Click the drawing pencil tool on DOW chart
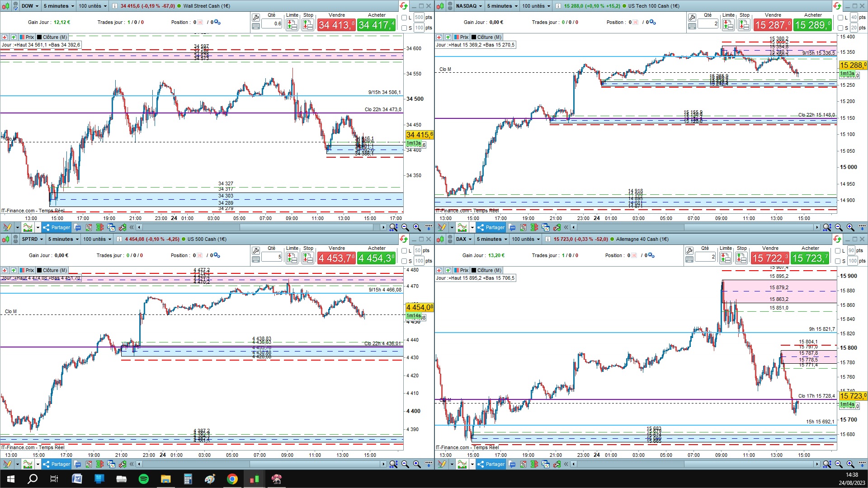The width and height of the screenshot is (868, 488). 8,227
